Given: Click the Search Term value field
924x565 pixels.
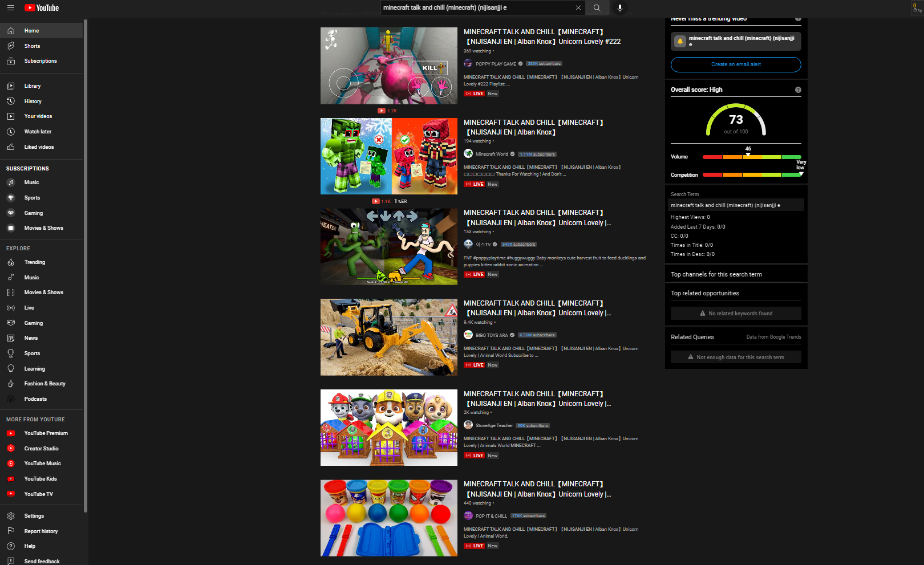Looking at the screenshot, I should 736,205.
